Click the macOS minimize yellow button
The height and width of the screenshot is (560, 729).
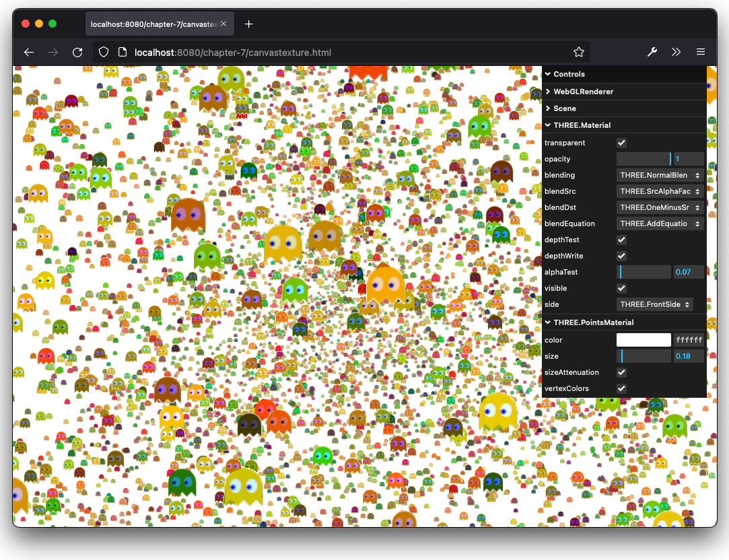[x=39, y=24]
